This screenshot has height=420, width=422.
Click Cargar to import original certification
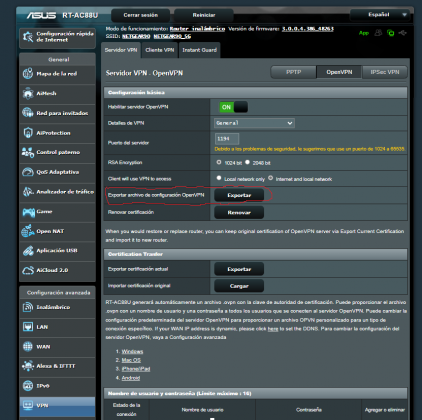pyautogui.click(x=239, y=286)
